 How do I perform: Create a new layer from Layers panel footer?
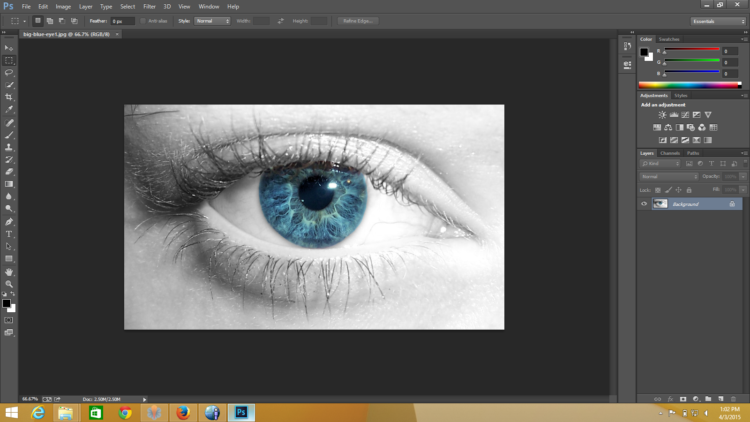(x=721, y=399)
